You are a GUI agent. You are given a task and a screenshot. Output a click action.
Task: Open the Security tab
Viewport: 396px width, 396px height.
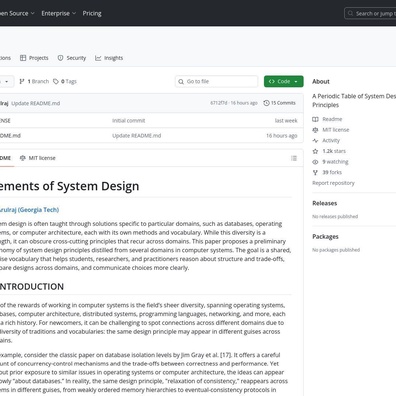coord(72,58)
